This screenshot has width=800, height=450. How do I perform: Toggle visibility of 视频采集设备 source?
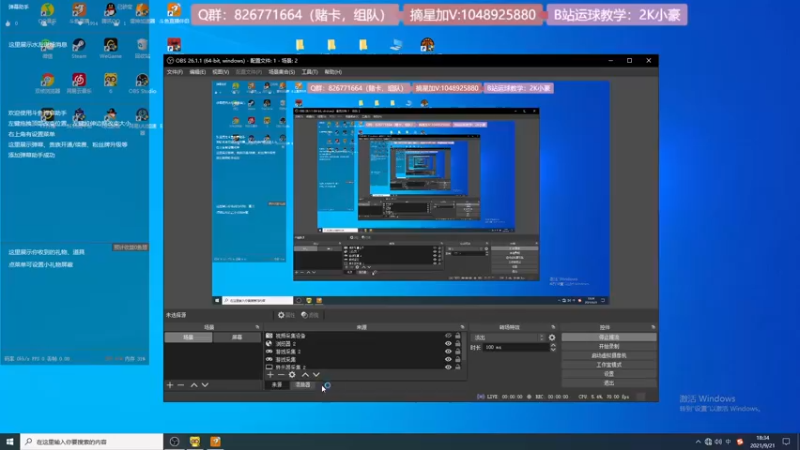[448, 336]
